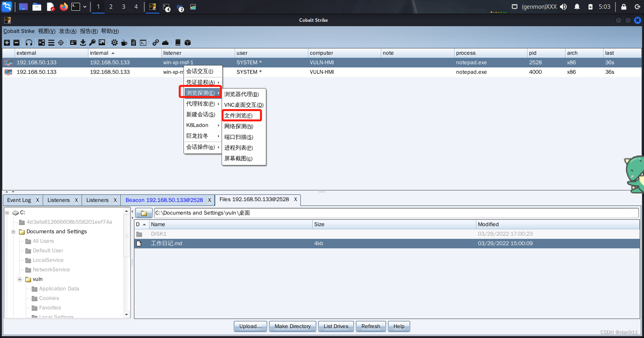644x338 pixels.
Task: Select 屏幕截图(c) menu entry
Action: pyautogui.click(x=243, y=158)
